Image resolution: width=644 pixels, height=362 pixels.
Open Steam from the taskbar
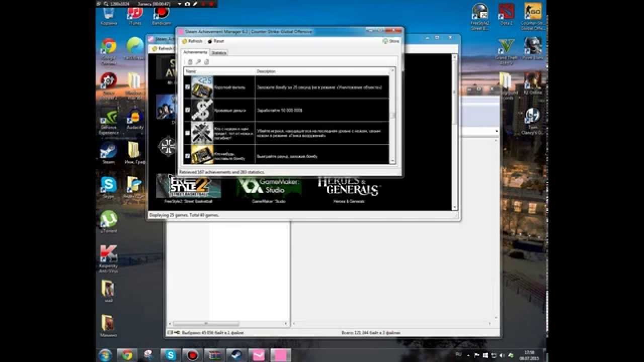(x=237, y=355)
